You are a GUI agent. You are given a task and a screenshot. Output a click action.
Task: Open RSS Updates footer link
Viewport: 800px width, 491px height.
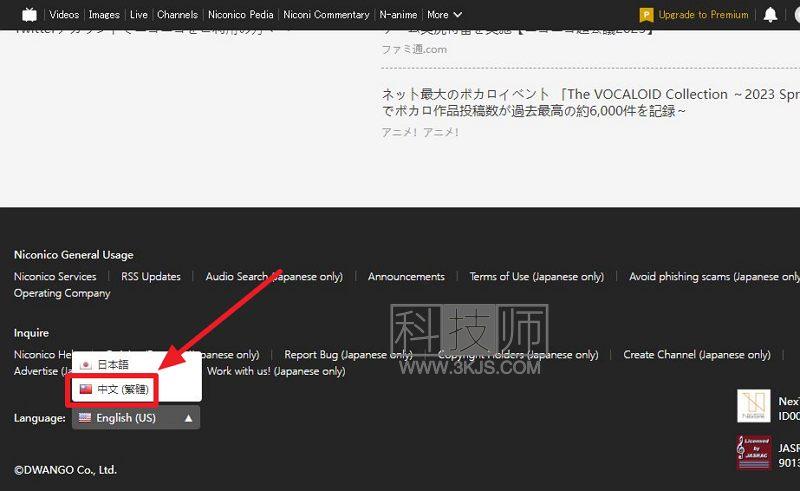[x=151, y=277]
